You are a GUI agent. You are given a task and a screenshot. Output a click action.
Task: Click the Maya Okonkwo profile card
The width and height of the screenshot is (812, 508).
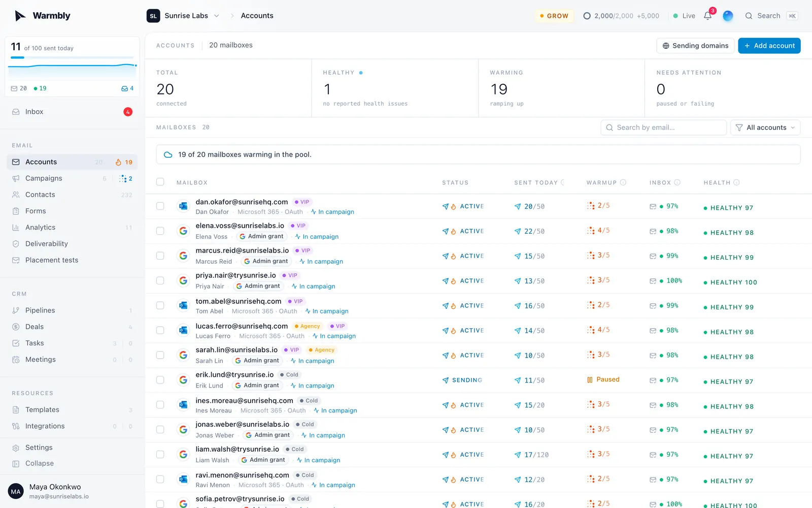click(72, 491)
